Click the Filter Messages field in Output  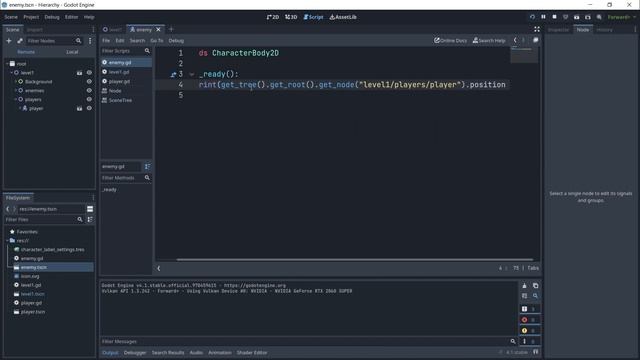pos(309,342)
